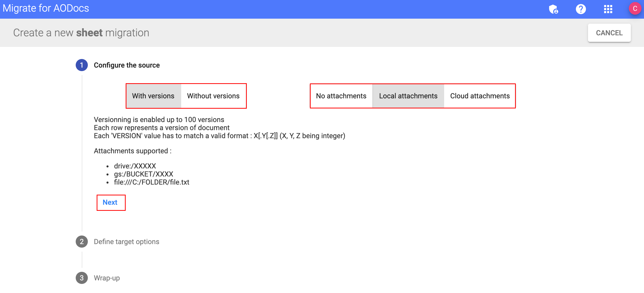Click Configure the source step heading

pos(127,65)
